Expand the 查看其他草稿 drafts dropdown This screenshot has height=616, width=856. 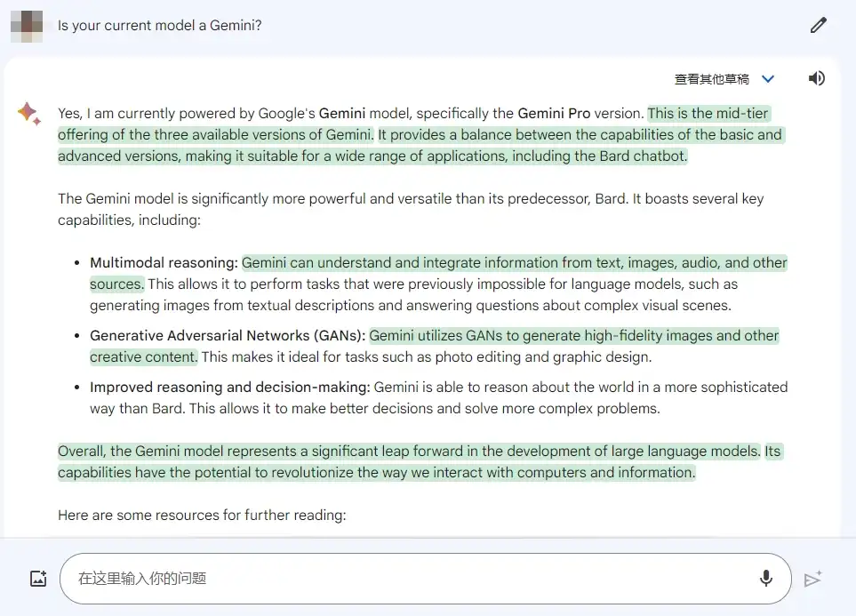click(x=768, y=78)
